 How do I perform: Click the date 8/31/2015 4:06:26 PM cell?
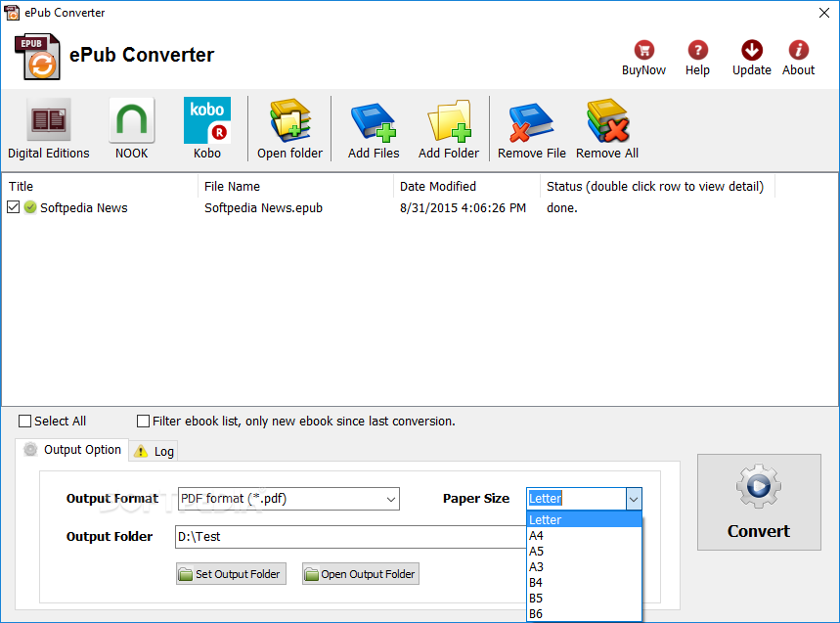[463, 208]
